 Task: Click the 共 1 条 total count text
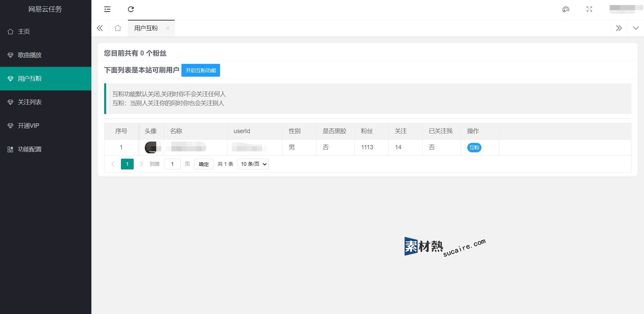[225, 164]
